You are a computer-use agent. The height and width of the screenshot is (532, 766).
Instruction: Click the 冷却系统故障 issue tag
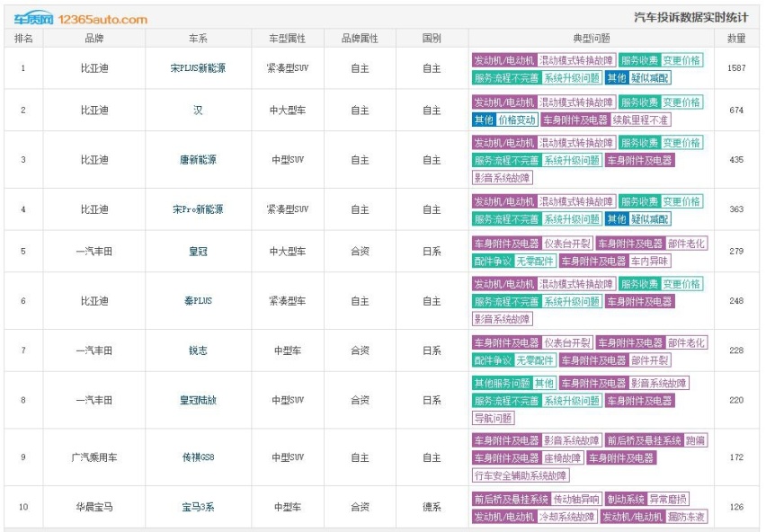tap(566, 517)
